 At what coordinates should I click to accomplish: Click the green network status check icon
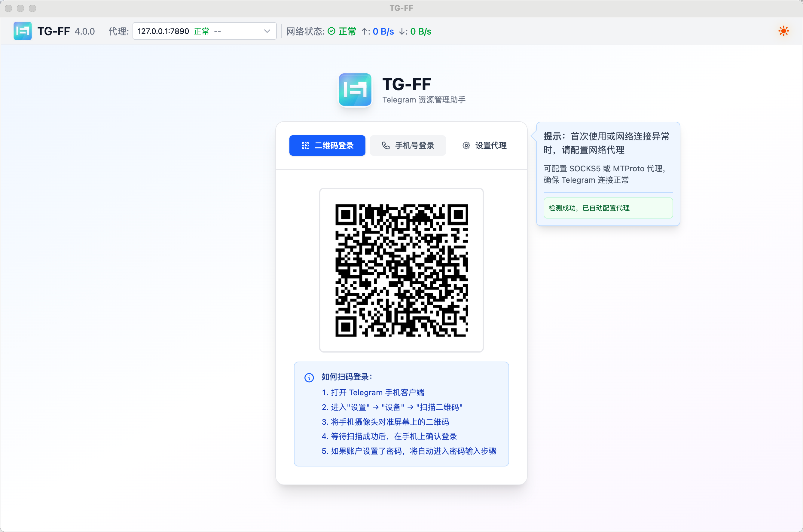(332, 31)
